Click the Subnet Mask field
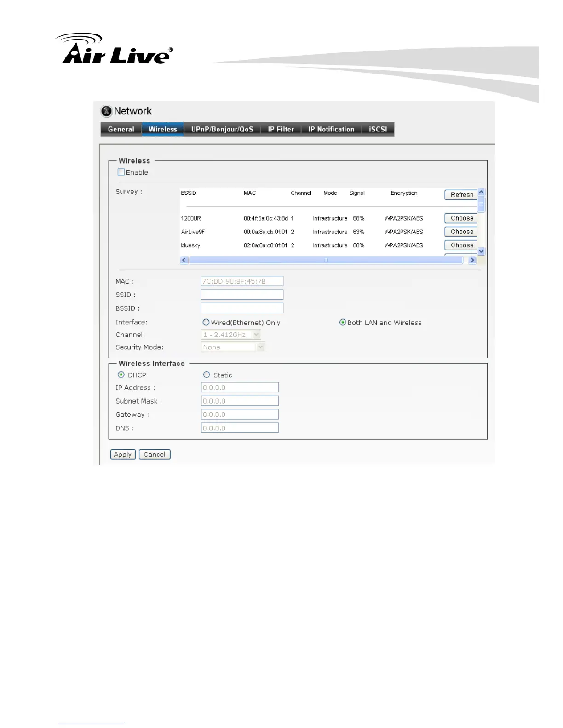Viewport: 563px width, 728px height. [x=240, y=401]
